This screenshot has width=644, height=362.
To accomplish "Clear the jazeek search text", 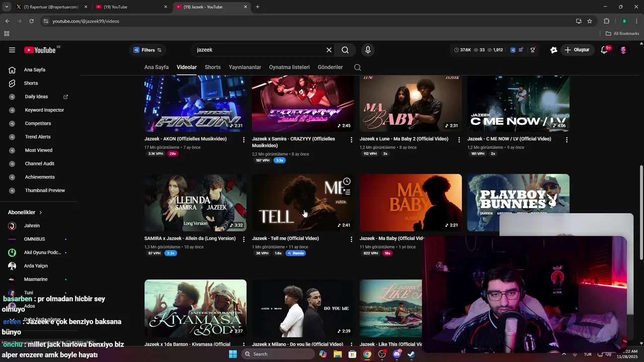I will click(329, 50).
